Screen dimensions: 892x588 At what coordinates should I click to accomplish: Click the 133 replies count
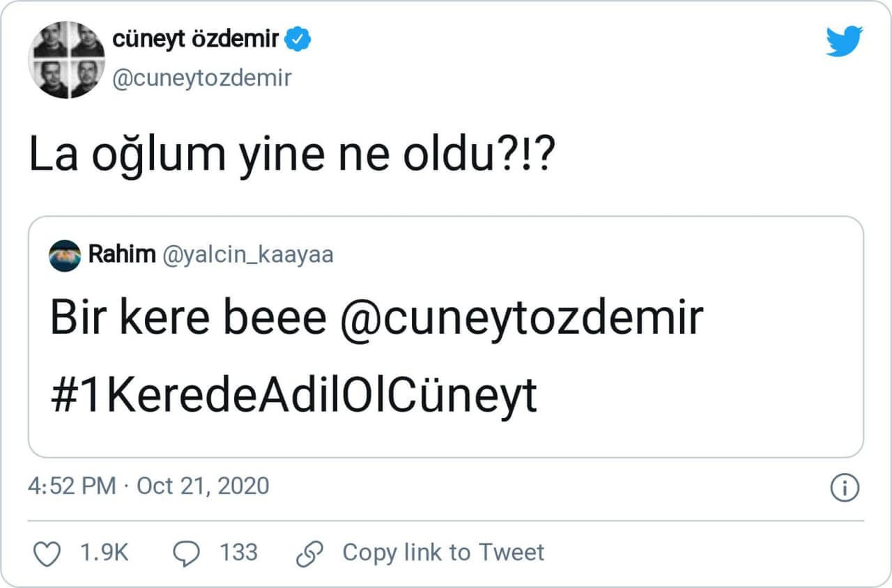pyautogui.click(x=238, y=553)
